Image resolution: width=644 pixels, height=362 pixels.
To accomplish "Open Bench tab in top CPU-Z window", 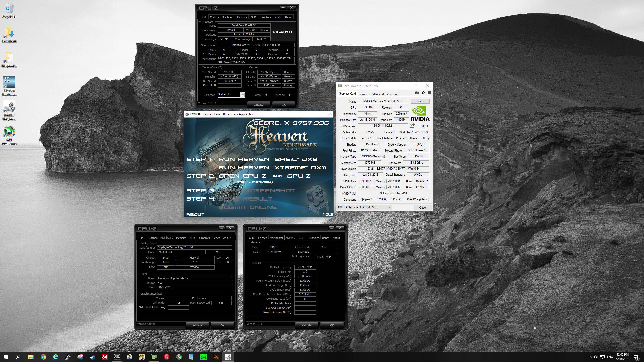I will coord(277,17).
